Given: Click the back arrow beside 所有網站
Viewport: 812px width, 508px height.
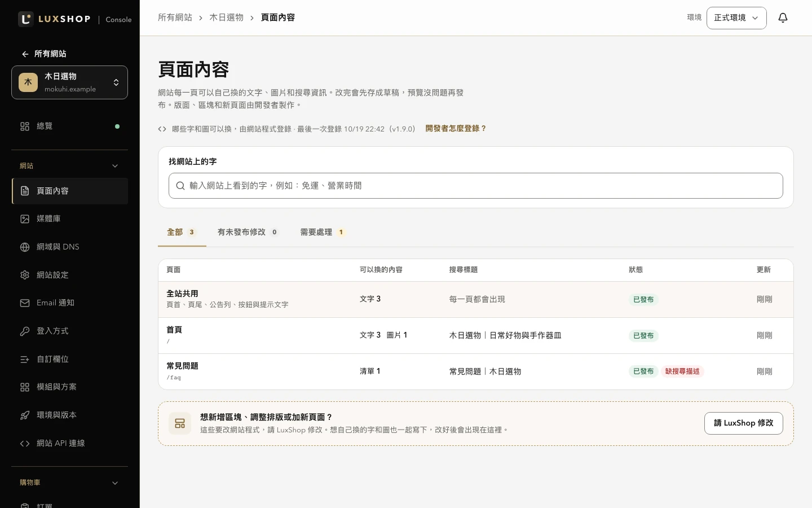Looking at the screenshot, I should 25,54.
